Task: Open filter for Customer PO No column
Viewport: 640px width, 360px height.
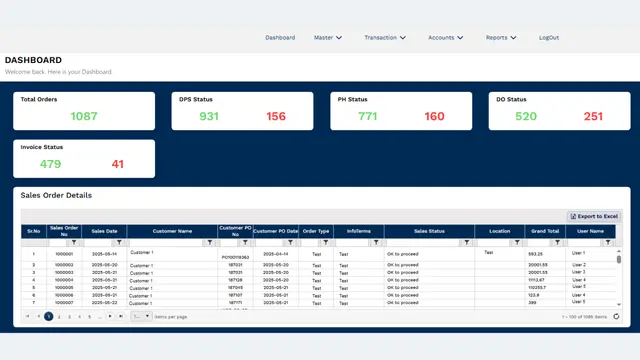Action: [x=245, y=242]
